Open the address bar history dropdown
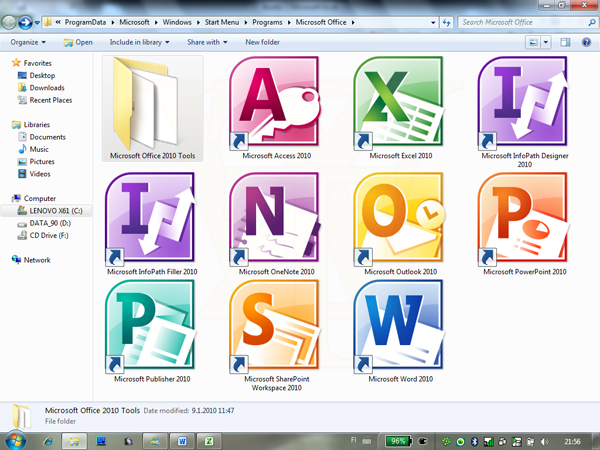This screenshot has width=600, height=450. coord(433,23)
